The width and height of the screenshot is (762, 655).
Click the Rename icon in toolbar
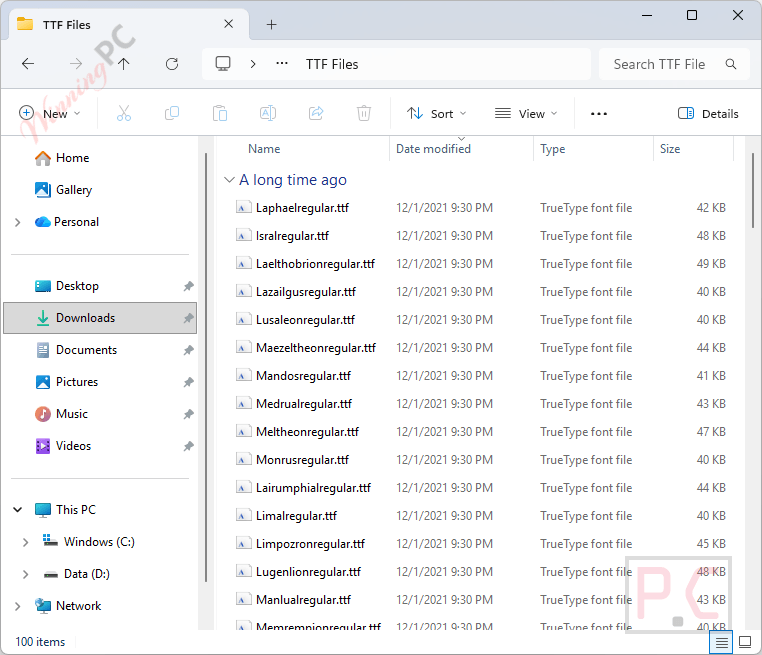268,114
